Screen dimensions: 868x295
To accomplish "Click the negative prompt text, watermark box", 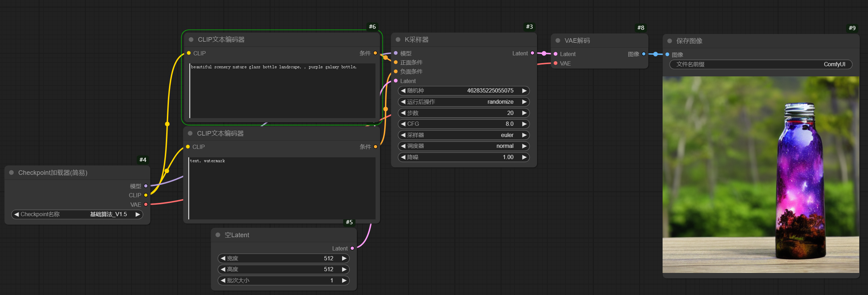I will click(x=282, y=188).
